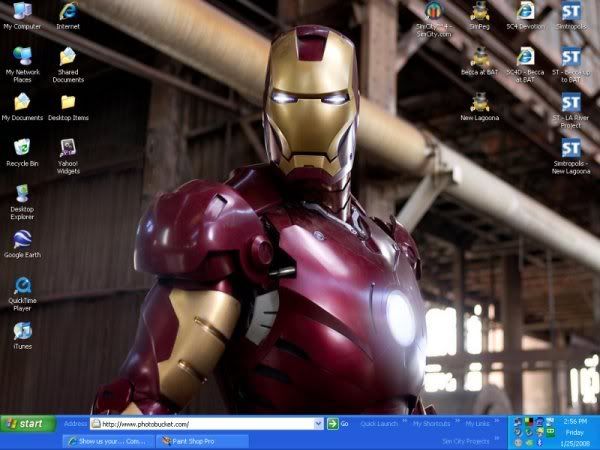Open the Recycle Bin
The image size is (600, 450).
click(x=22, y=153)
